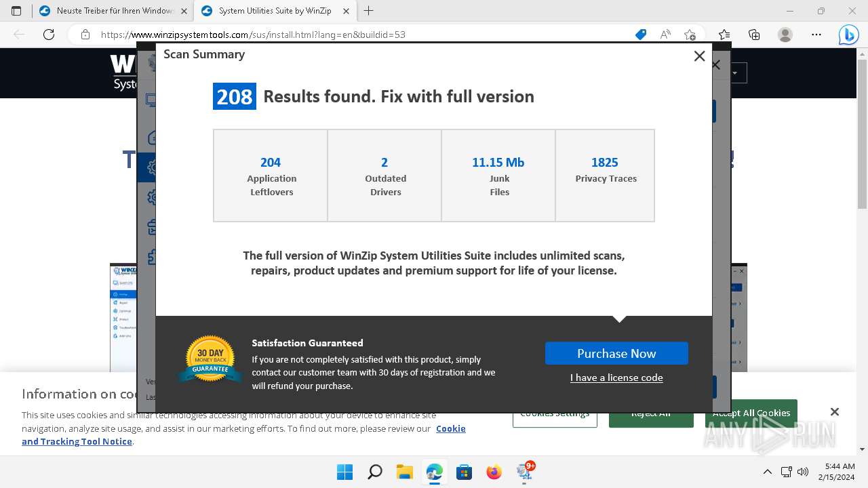Open Windows Search from taskbar

374,472
